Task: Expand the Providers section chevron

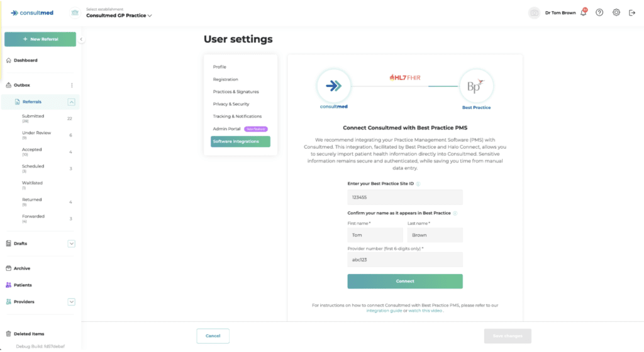Action: click(x=72, y=302)
